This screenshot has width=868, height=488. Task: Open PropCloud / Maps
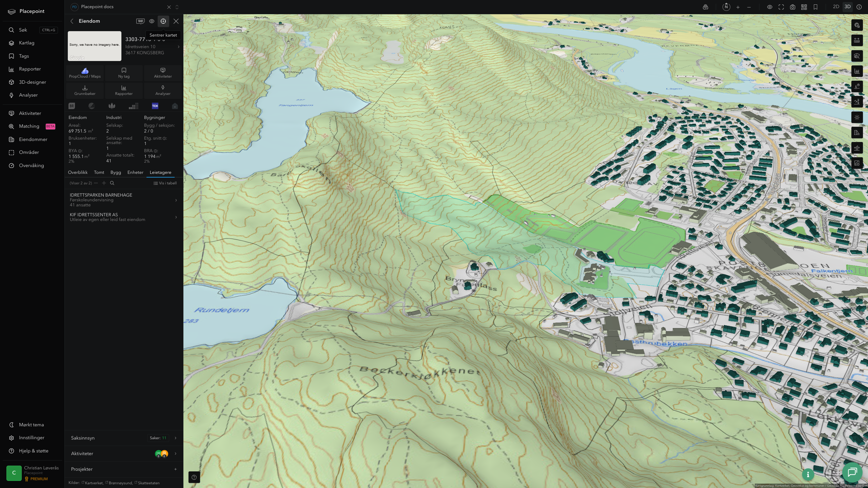[85, 73]
